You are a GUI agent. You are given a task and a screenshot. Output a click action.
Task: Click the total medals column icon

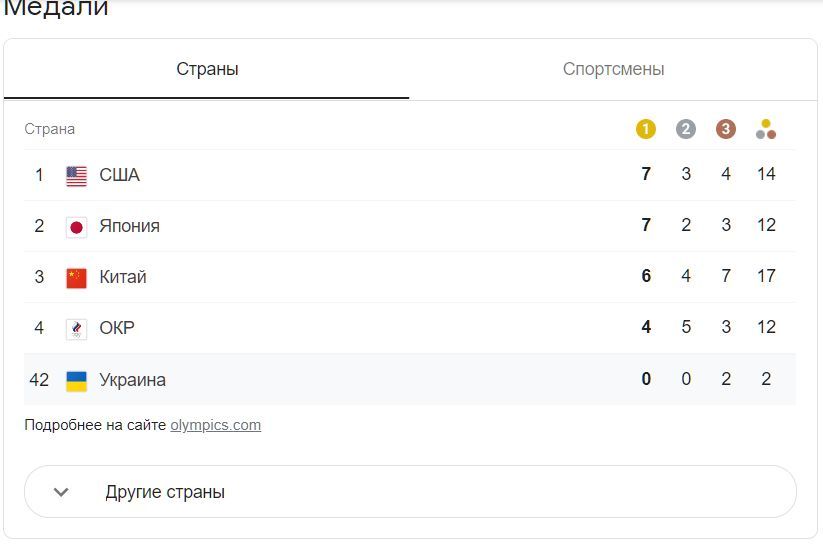[766, 129]
